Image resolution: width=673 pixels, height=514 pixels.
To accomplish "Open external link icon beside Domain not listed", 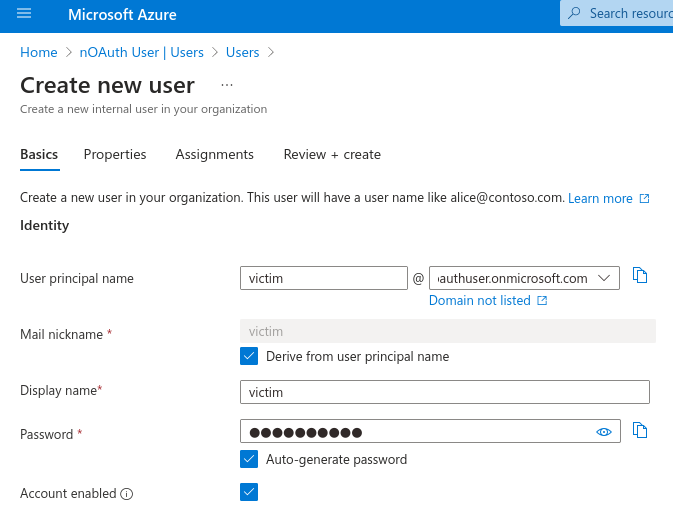I will [x=542, y=300].
